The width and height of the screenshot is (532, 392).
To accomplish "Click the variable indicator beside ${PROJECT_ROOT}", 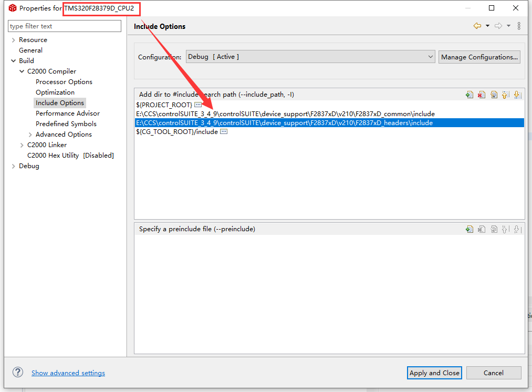I will coord(198,105).
